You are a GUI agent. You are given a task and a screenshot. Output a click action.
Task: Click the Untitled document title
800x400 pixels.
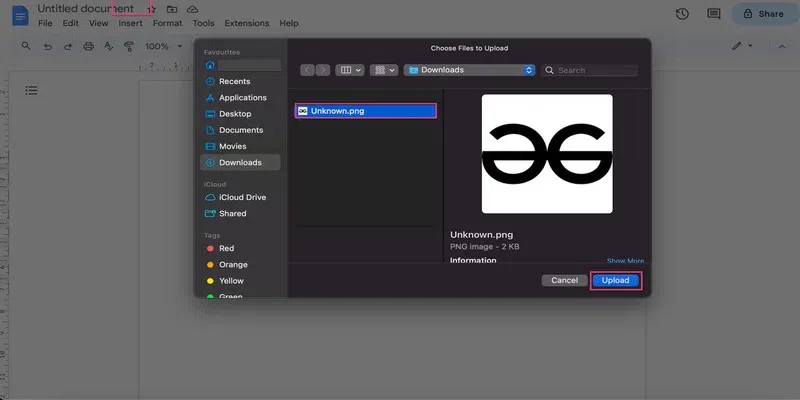coord(86,9)
